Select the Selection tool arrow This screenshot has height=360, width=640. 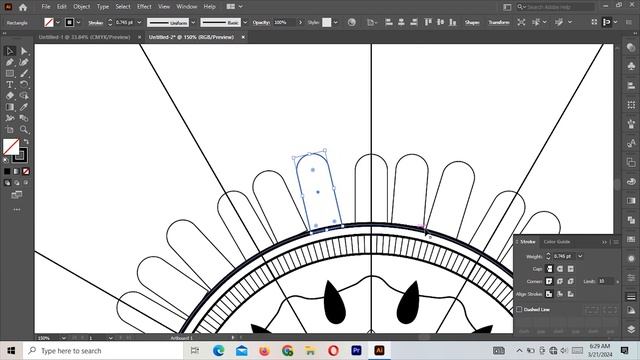pos(10,51)
